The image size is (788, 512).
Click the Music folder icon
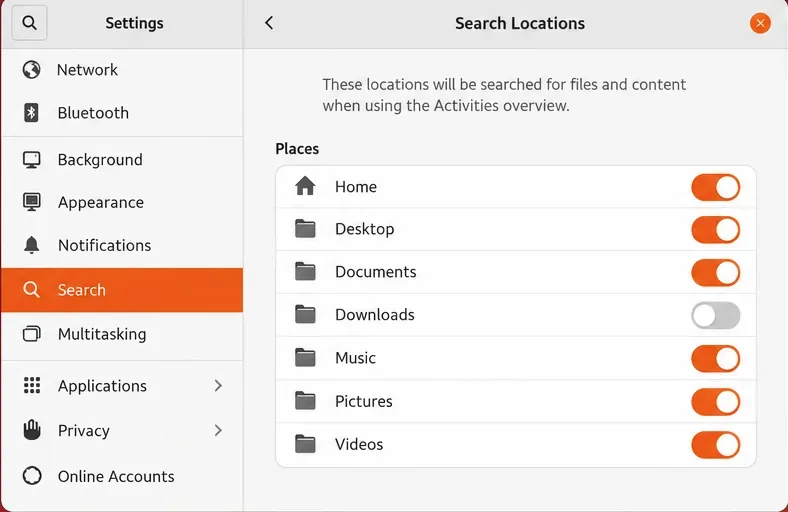coord(305,358)
